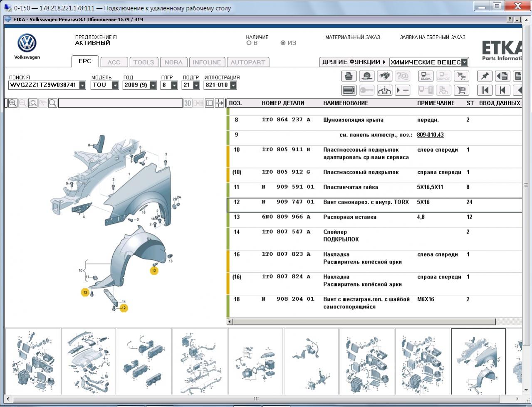The width and height of the screenshot is (532, 407).
Task: Click the arrow-dash toolbar icon
Action: click(403, 90)
